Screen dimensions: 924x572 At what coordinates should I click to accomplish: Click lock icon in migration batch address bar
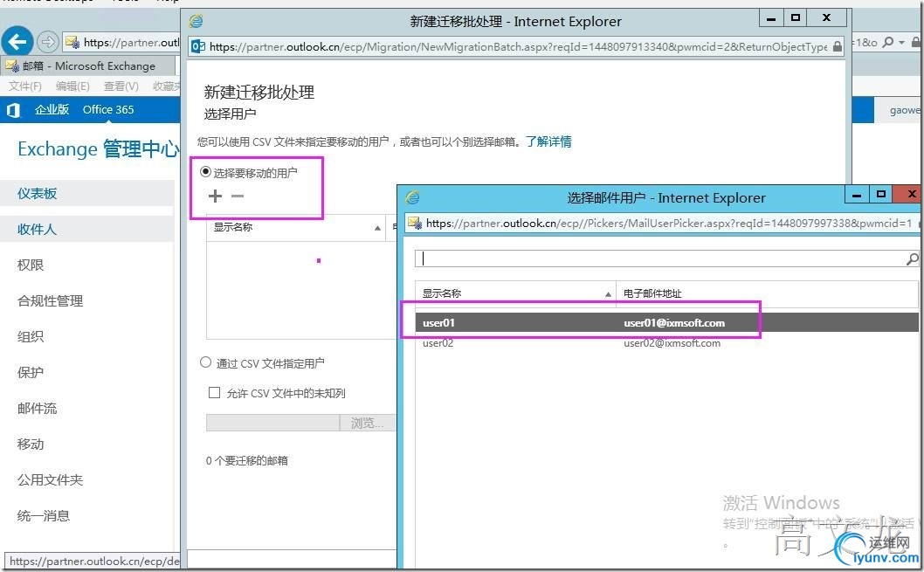click(x=838, y=46)
